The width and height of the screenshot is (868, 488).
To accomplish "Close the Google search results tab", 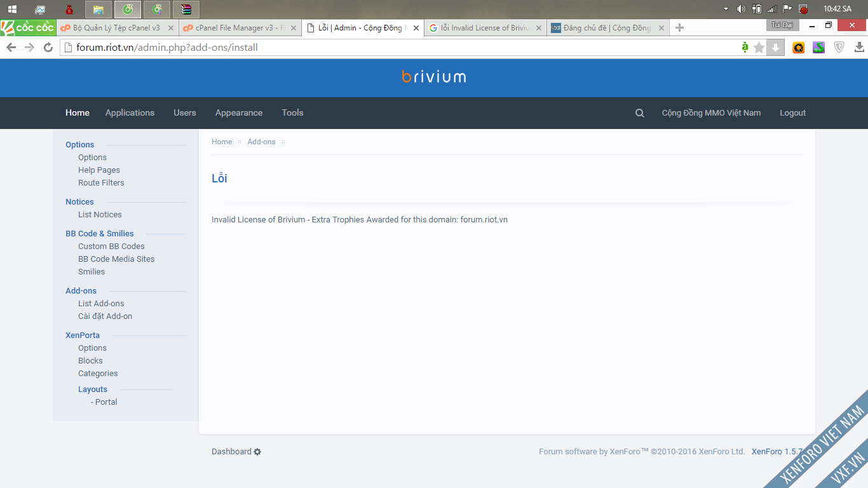I will [x=538, y=28].
